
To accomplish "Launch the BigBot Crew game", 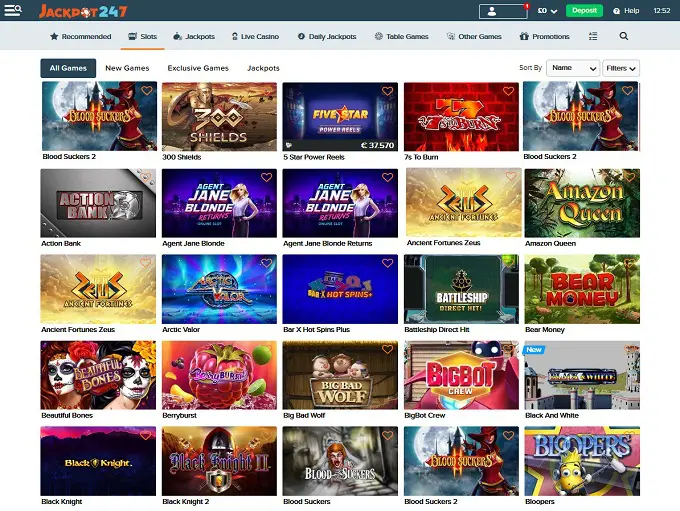I will point(461,375).
